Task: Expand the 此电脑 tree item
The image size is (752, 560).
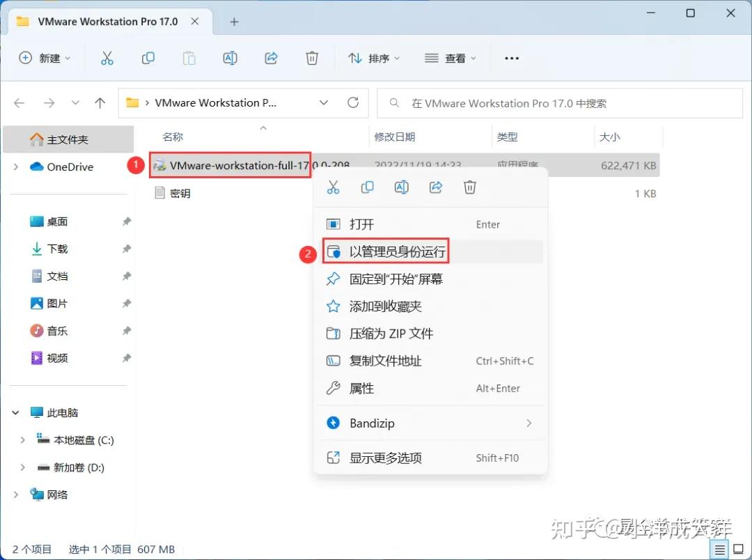Action: pos(15,412)
